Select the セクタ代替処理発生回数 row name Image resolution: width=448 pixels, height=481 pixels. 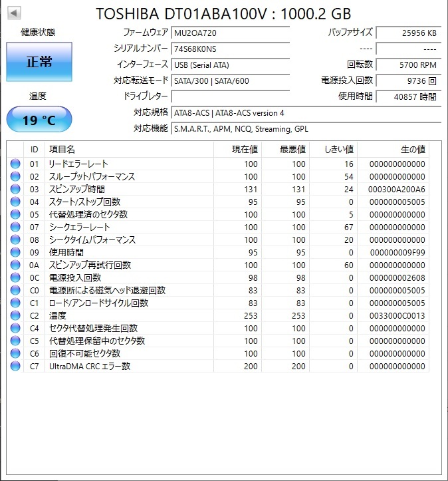(x=94, y=328)
